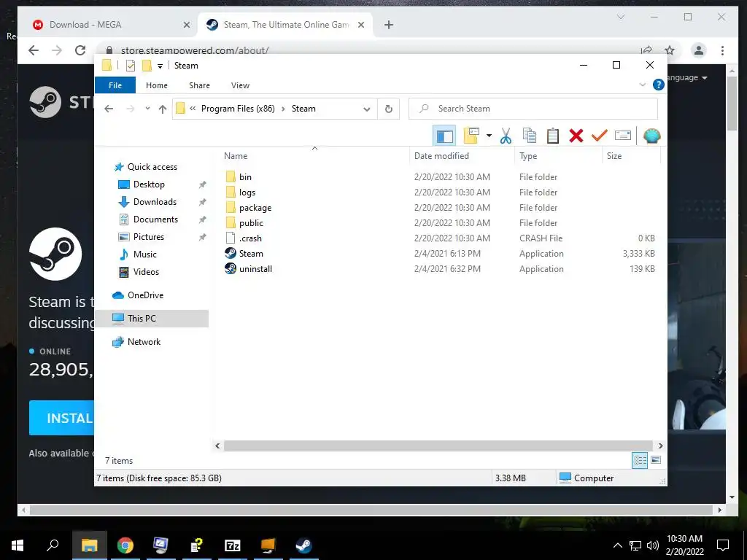
Task: Open dropdown arrow beside folder options icon
Action: (x=489, y=136)
